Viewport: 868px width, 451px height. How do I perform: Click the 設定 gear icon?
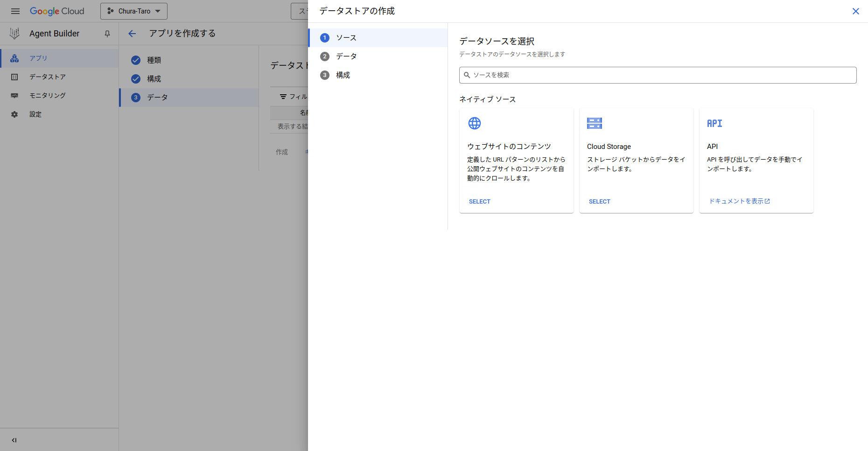[14, 114]
